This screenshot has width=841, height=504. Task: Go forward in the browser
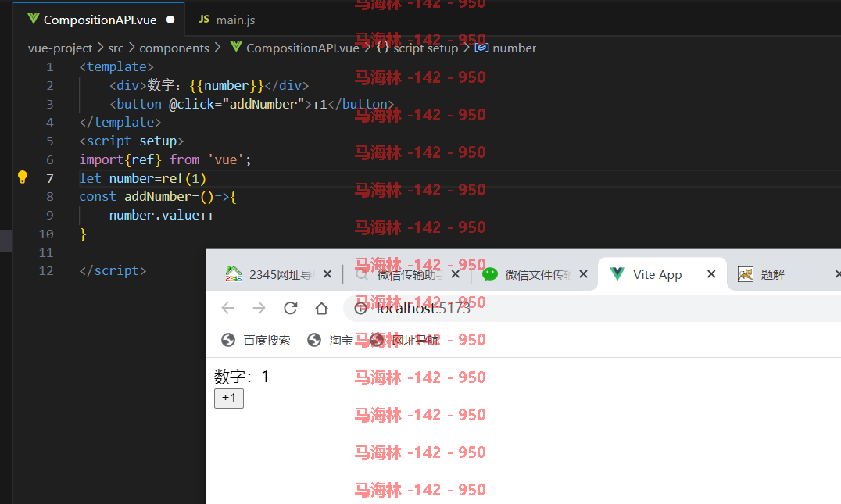(259, 308)
